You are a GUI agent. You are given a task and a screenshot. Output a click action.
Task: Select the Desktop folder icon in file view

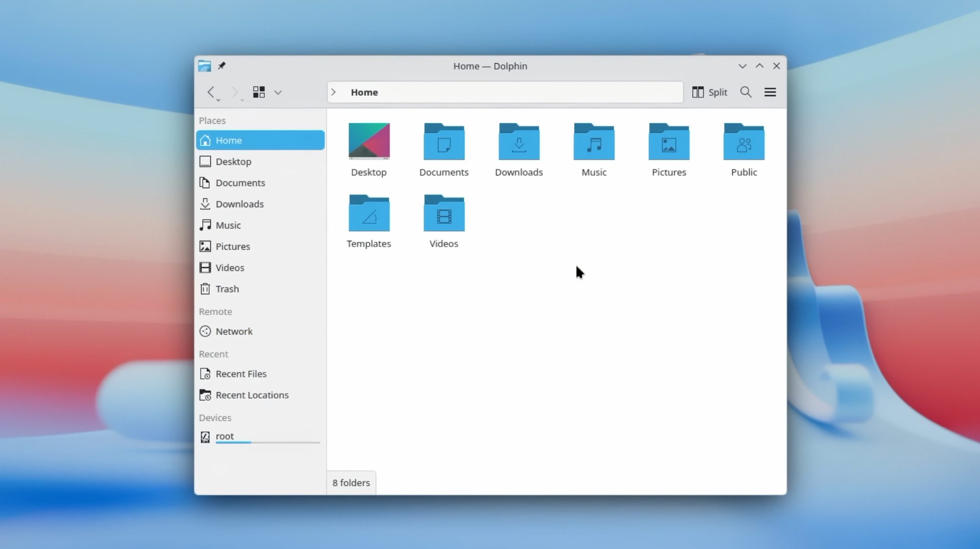pos(369,141)
